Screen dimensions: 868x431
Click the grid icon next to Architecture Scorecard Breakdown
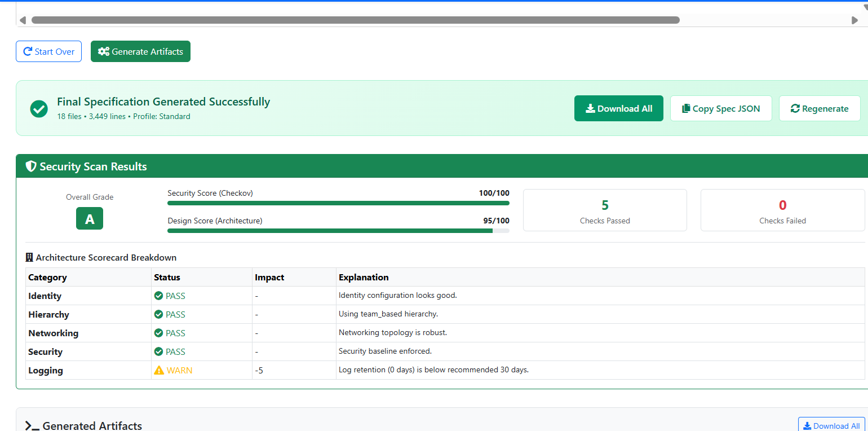coord(28,257)
